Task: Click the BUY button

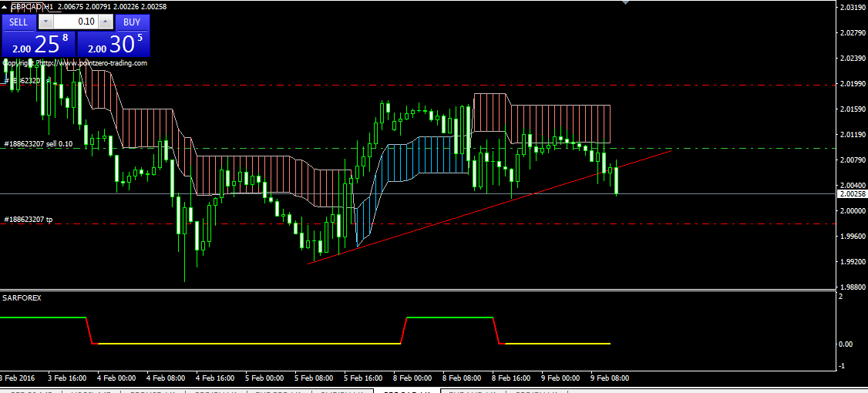Action: pos(132,22)
